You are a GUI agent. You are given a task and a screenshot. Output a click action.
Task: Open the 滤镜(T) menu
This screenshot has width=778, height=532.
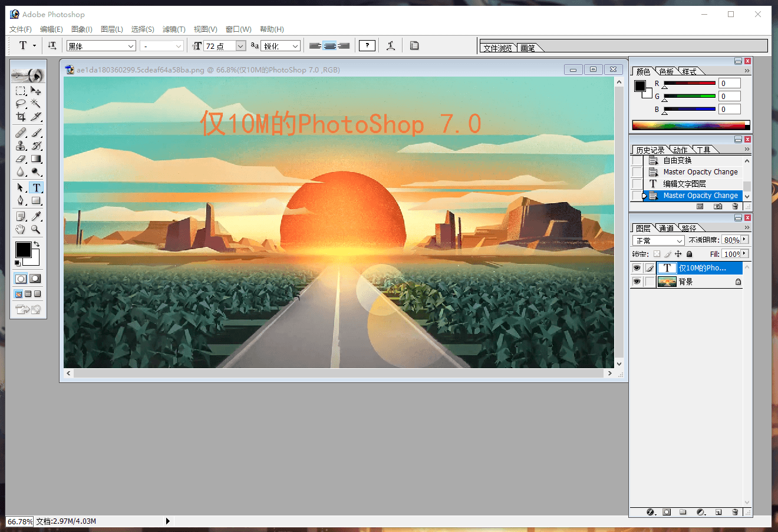point(174,29)
